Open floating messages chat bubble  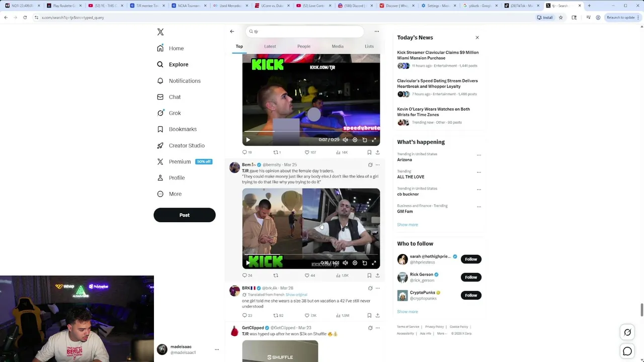pos(627,351)
